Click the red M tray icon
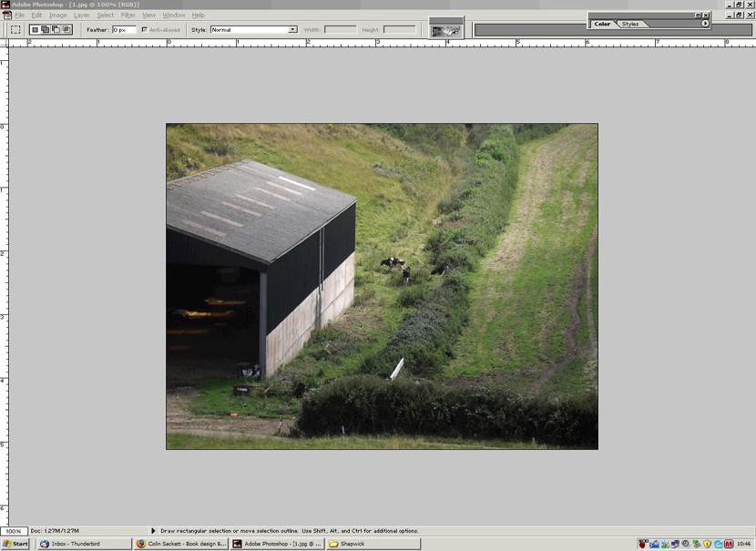 729,544
